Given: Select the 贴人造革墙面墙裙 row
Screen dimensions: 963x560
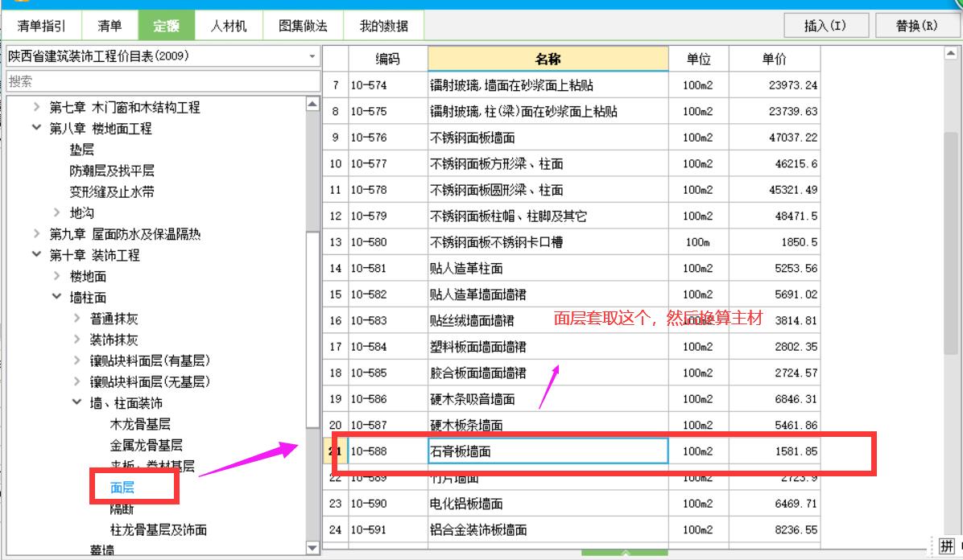Looking at the screenshot, I should 572,294.
